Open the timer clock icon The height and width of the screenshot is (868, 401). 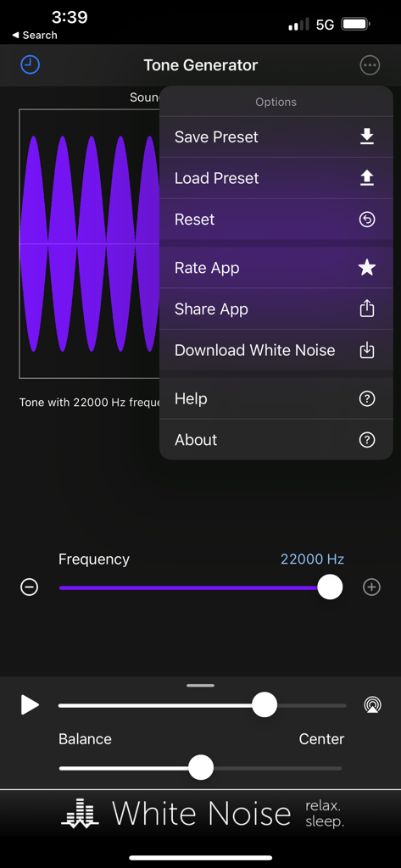tap(31, 65)
